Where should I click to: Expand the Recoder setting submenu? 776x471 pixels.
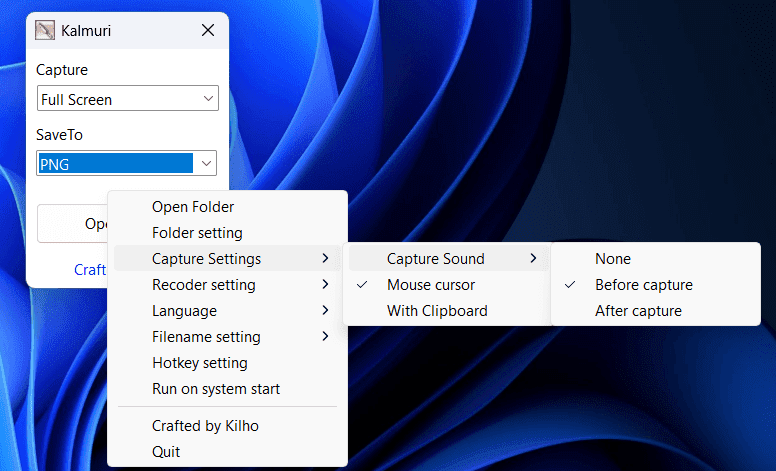[x=227, y=284]
